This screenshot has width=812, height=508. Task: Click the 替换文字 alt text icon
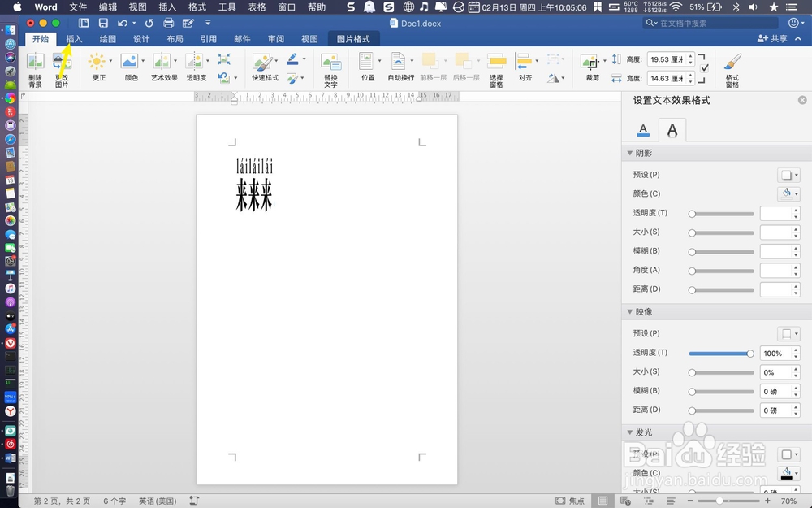(331, 69)
